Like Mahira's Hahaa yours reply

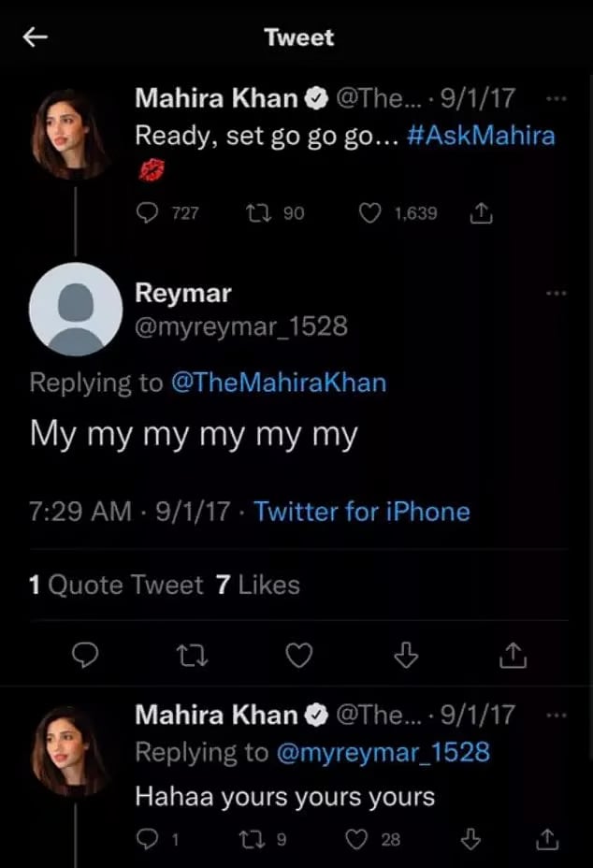click(356, 839)
